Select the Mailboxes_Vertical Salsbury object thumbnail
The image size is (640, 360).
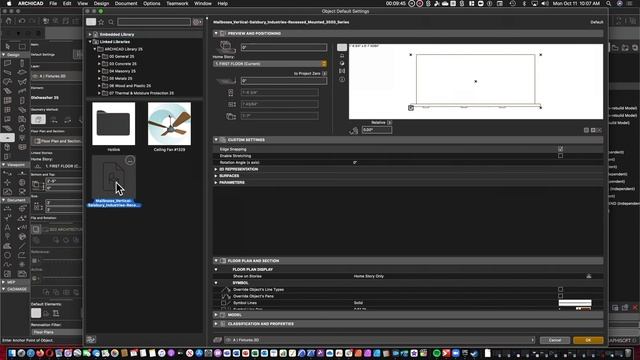[114, 177]
